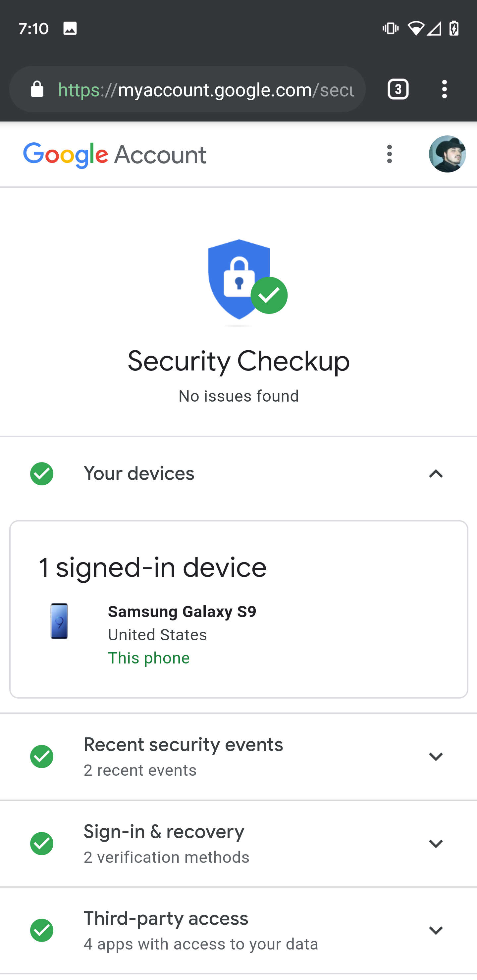Viewport: 477px width, 980px height.
Task: Tap the Your devices heading
Action: coord(139,474)
